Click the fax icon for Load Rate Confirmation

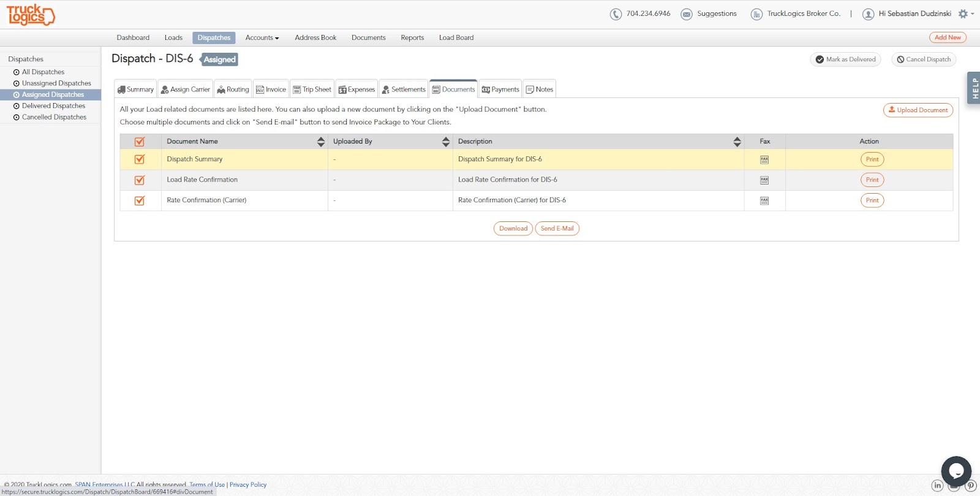[x=764, y=180]
